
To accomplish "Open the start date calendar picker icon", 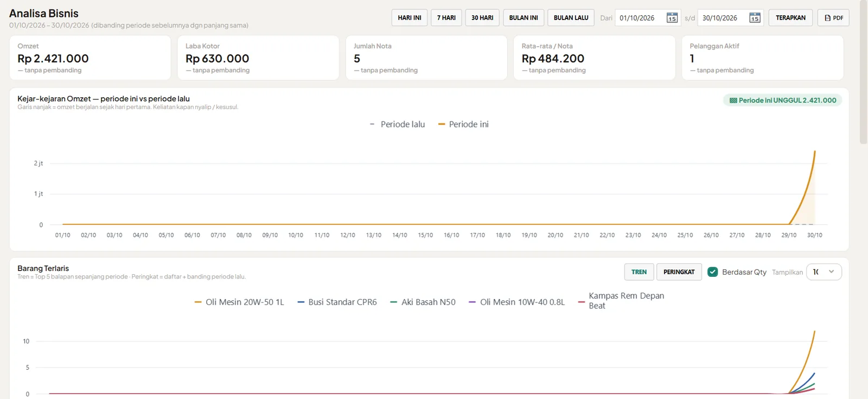I will click(x=672, y=18).
